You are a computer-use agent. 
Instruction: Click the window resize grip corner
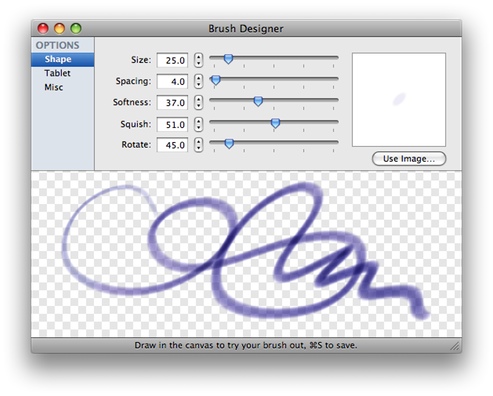tap(455, 346)
